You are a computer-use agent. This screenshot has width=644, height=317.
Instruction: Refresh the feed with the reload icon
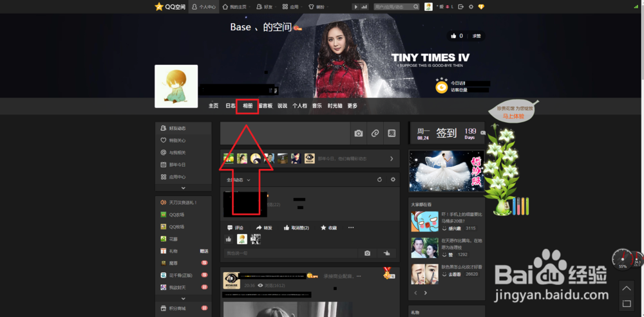(x=379, y=179)
